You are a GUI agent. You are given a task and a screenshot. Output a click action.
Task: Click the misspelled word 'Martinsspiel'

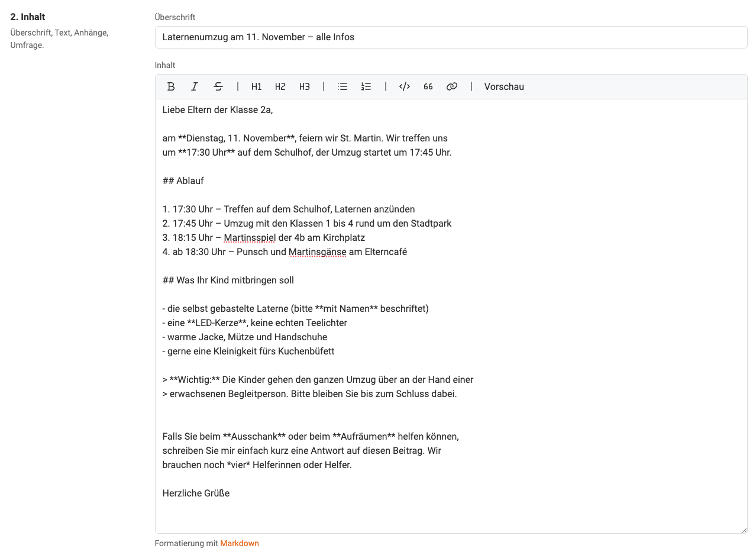250,238
